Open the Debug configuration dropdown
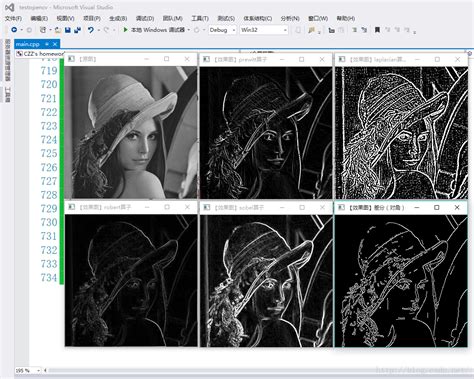This screenshot has height=379, width=474. click(x=222, y=30)
